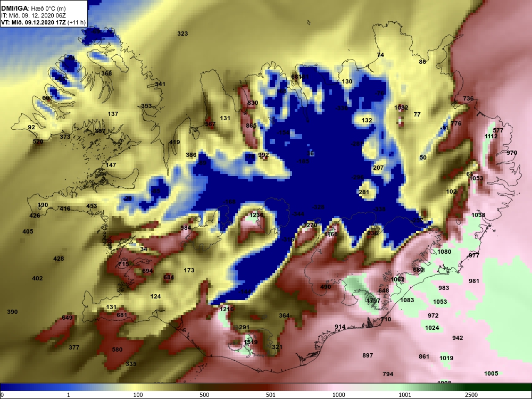Select the value 1024 in the southeast sea
This screenshot has width=532, height=399.
point(432,328)
